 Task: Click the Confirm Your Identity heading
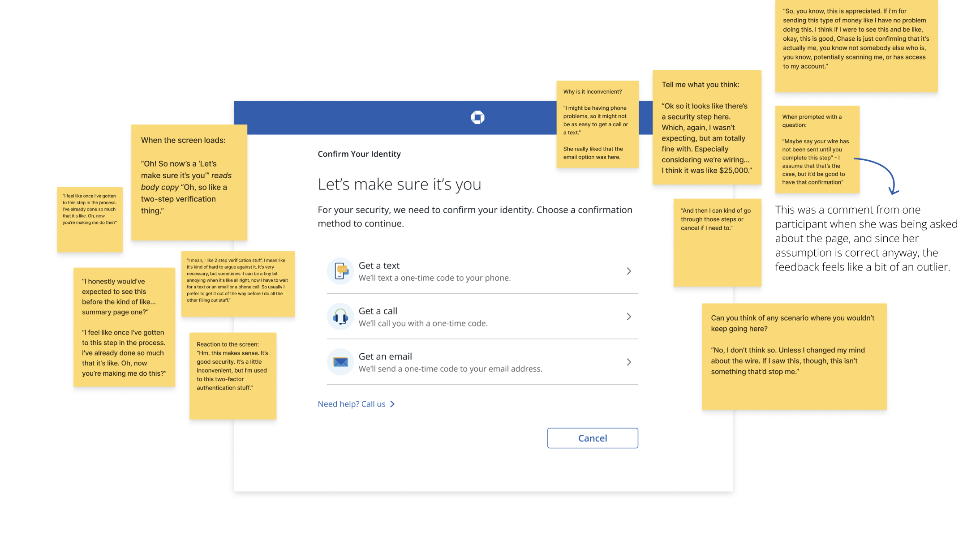tap(359, 154)
